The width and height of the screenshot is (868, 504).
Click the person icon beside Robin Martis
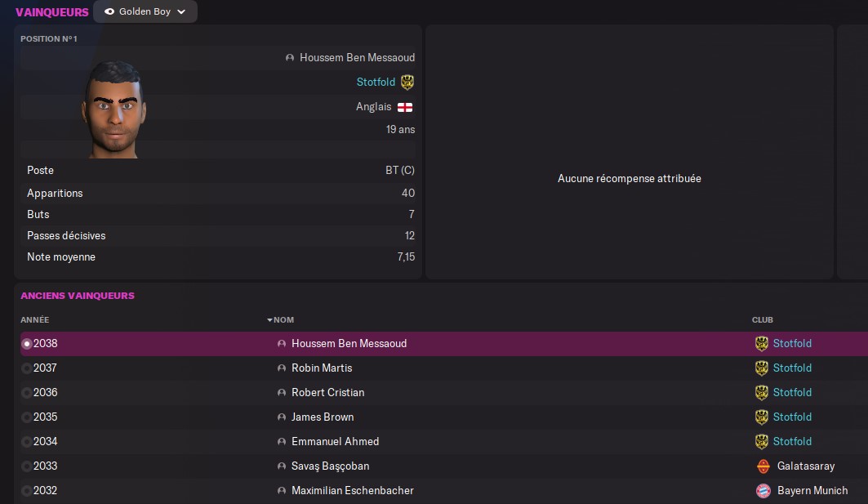[x=282, y=368]
